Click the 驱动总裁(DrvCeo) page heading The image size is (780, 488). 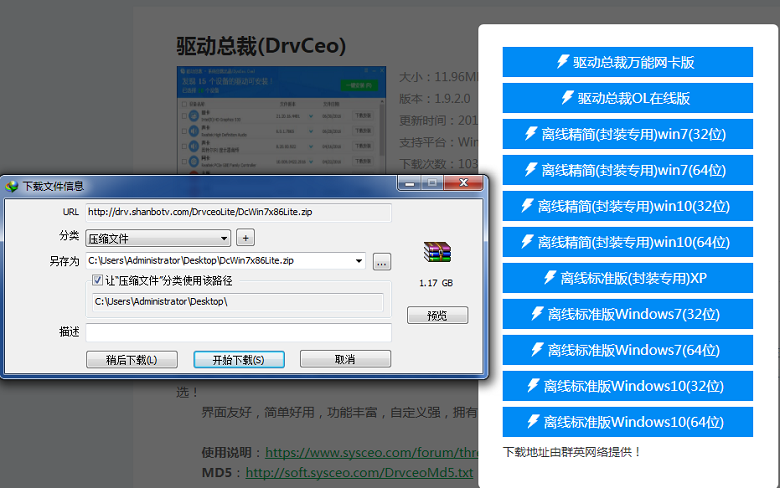tap(261, 46)
